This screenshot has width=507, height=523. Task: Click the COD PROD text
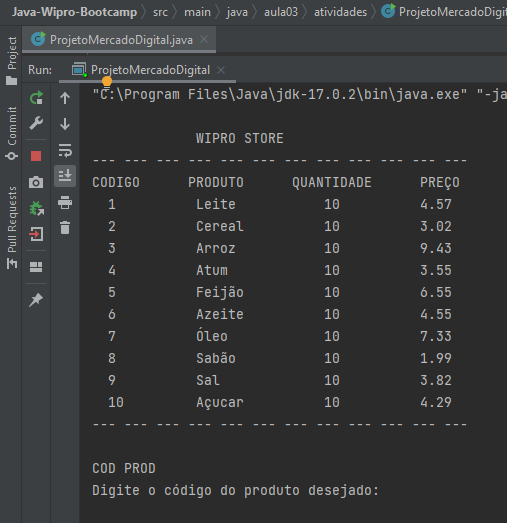(x=124, y=468)
